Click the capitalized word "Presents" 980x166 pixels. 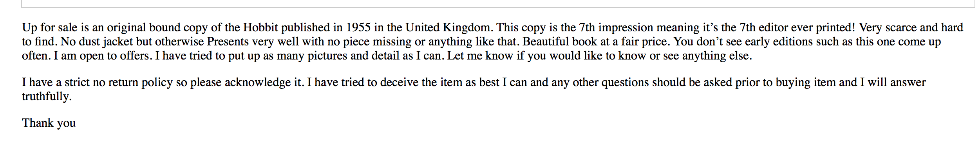228,41
